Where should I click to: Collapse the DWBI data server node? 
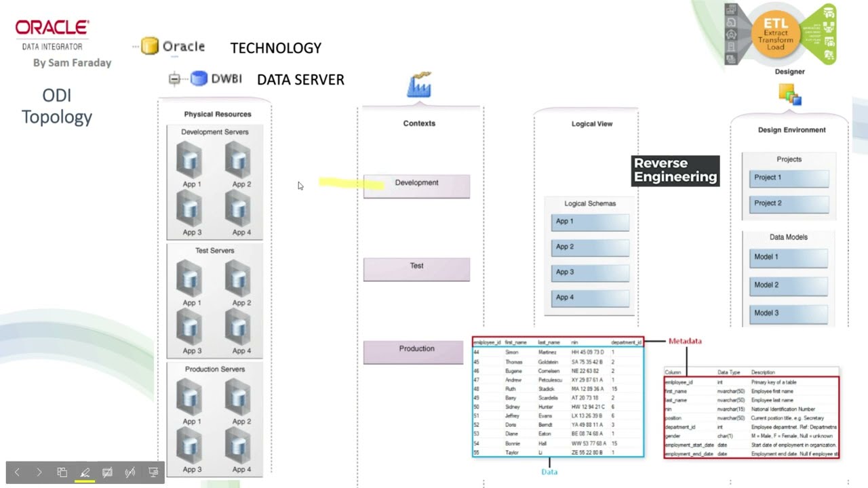point(174,79)
